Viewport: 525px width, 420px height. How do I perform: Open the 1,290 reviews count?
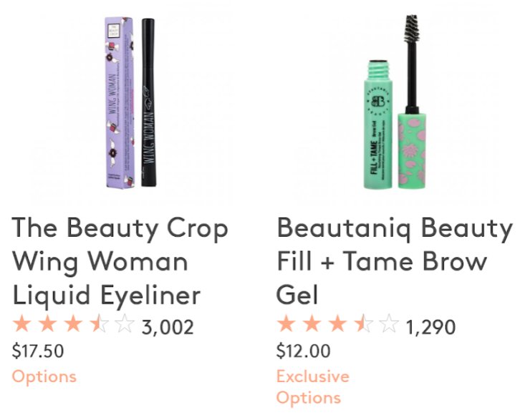point(430,327)
